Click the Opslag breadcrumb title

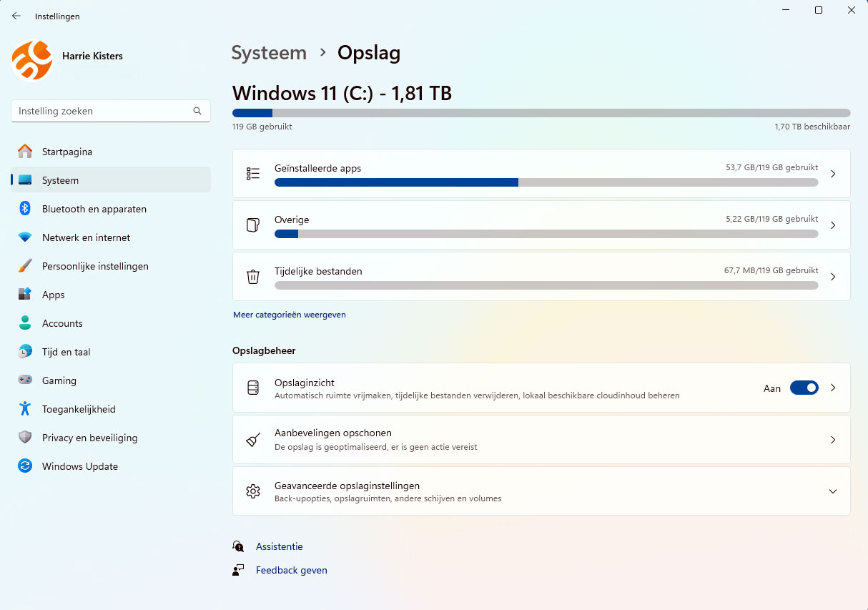coord(369,53)
